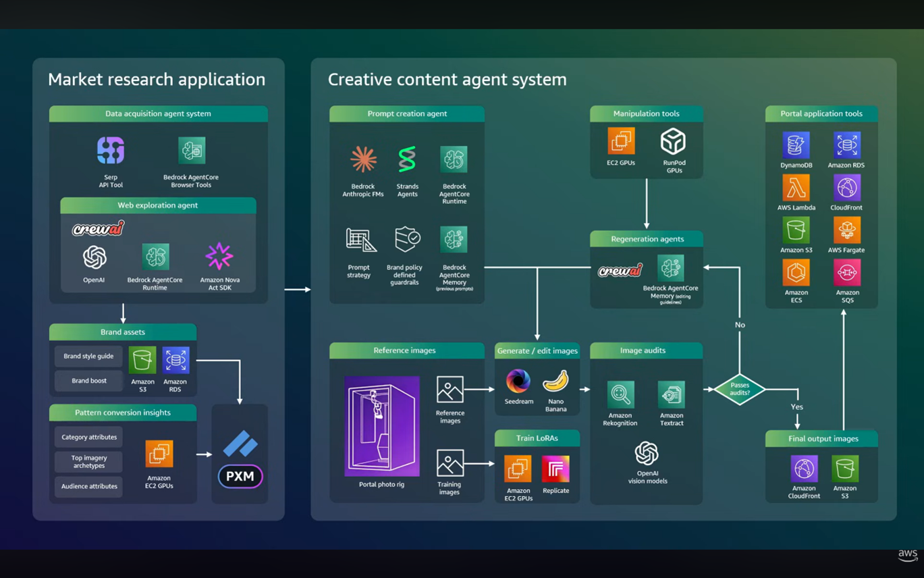Click the Serp API Tool icon
This screenshot has height=578, width=924.
pos(111,151)
